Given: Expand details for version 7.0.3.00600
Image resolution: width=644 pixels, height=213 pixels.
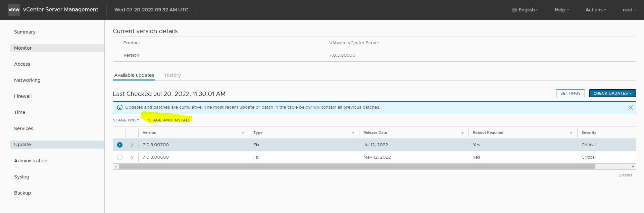Looking at the screenshot, I should coord(132,158).
